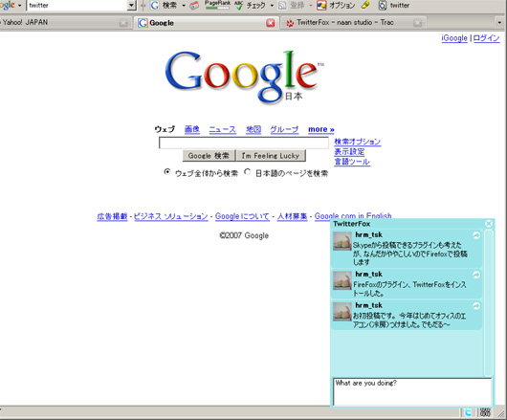Click hrm_tsk avatar on Skype tweet

(x=342, y=241)
